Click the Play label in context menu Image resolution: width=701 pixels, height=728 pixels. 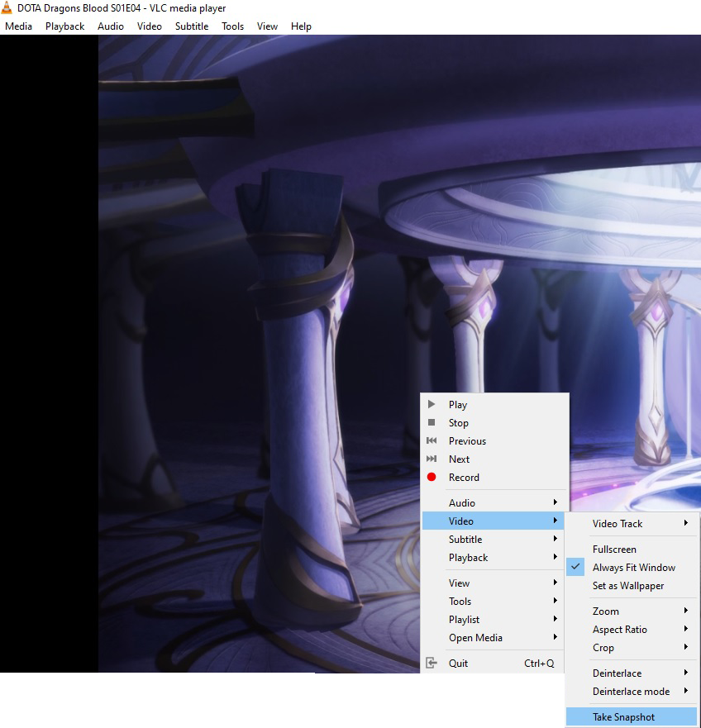click(458, 405)
